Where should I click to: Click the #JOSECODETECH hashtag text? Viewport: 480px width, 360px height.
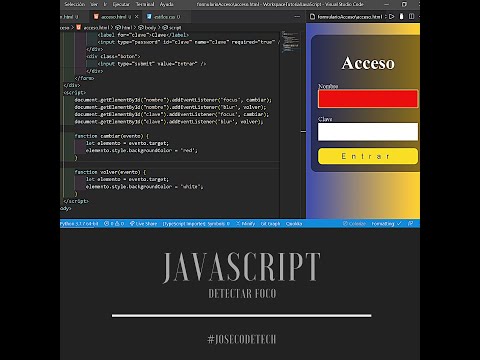(242, 339)
